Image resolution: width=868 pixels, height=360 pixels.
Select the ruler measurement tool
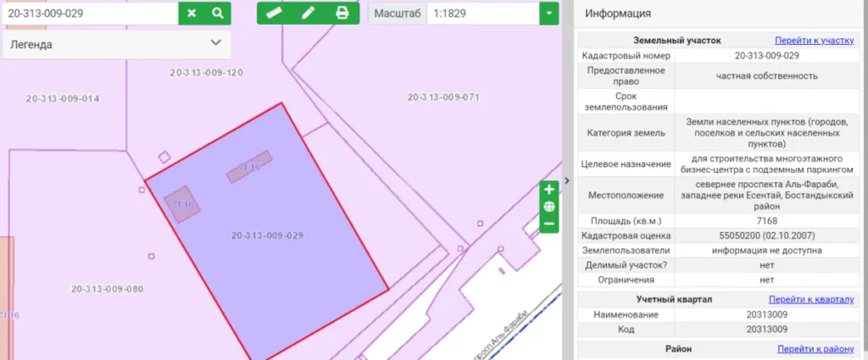click(273, 13)
